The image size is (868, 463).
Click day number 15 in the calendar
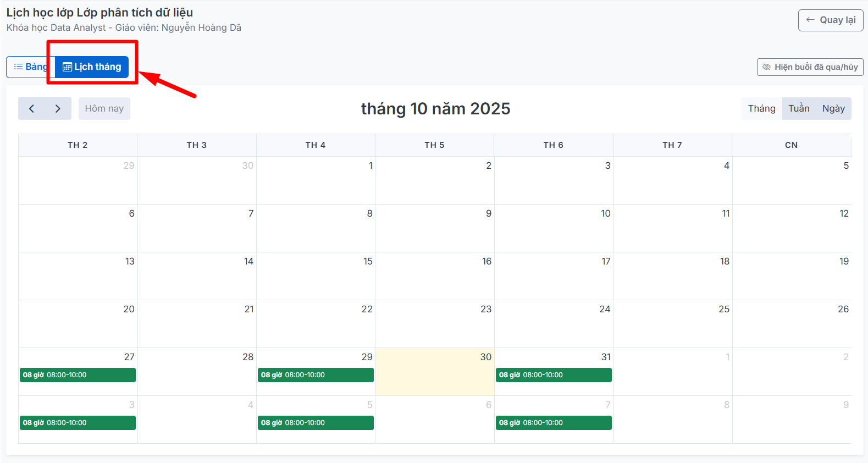(x=368, y=261)
